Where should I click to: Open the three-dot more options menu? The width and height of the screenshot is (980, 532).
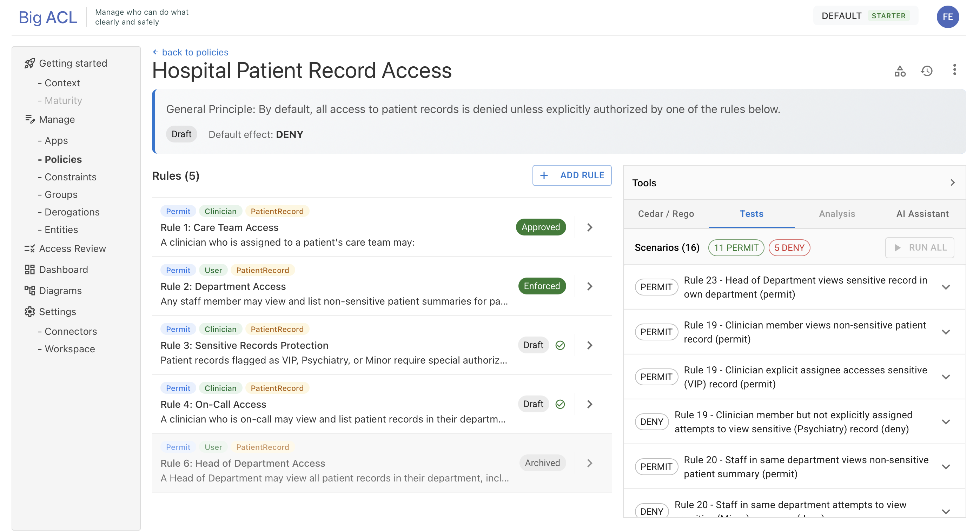point(954,70)
